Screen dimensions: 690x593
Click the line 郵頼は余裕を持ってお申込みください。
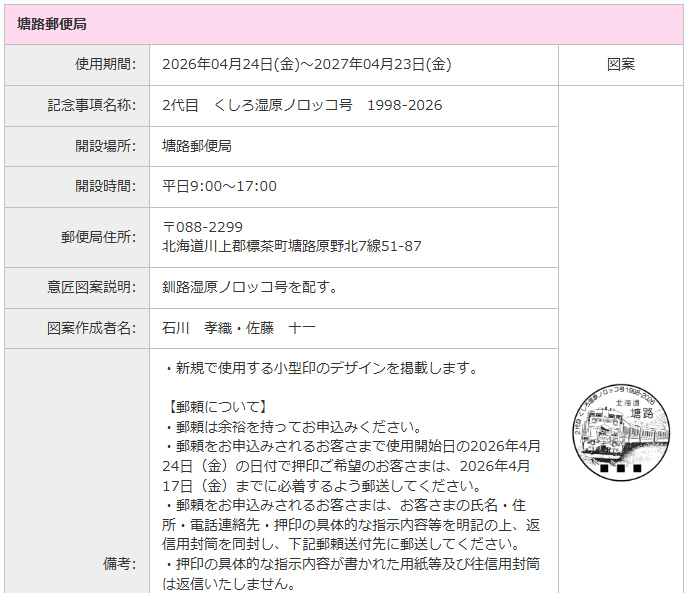(x=293, y=427)
